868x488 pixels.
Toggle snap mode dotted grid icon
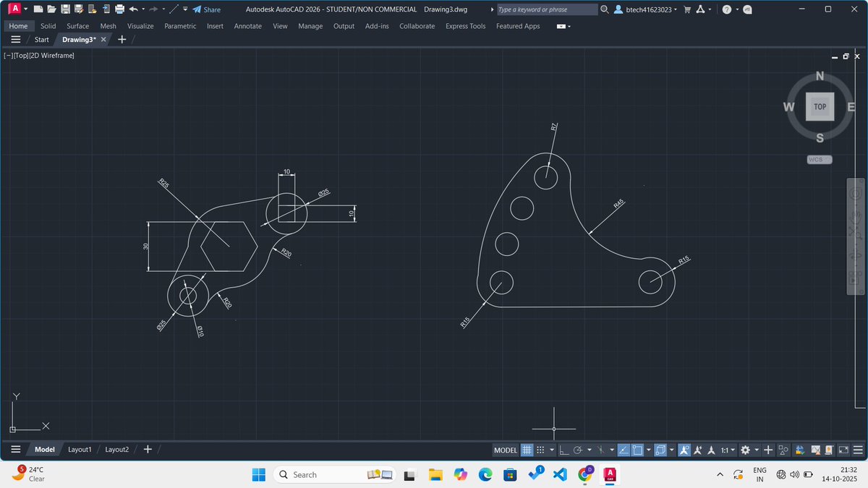tap(540, 450)
